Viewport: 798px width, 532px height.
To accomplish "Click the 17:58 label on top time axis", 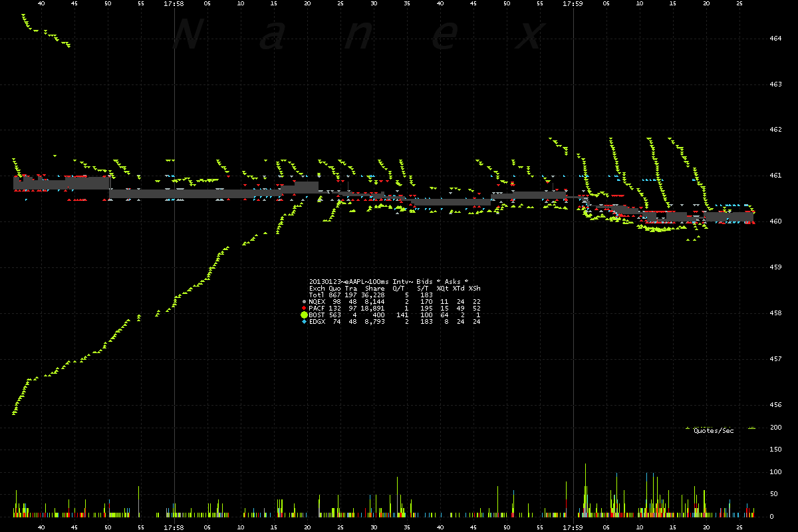I will pos(174,4).
